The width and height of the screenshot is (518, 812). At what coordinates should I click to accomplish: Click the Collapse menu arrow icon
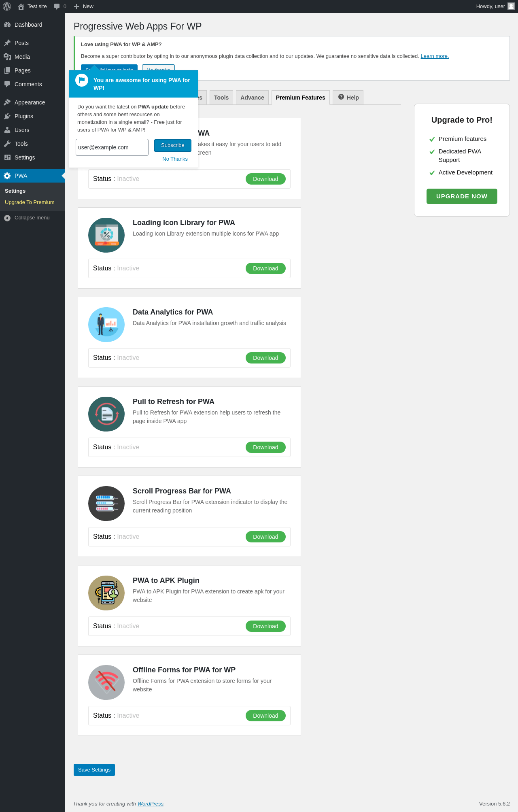[x=7, y=218]
